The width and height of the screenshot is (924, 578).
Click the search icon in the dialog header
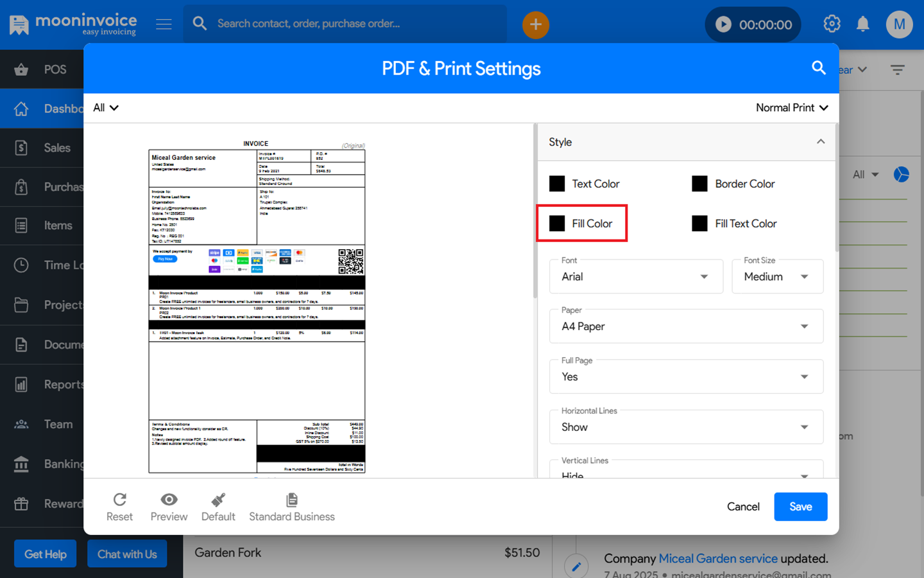pyautogui.click(x=818, y=68)
